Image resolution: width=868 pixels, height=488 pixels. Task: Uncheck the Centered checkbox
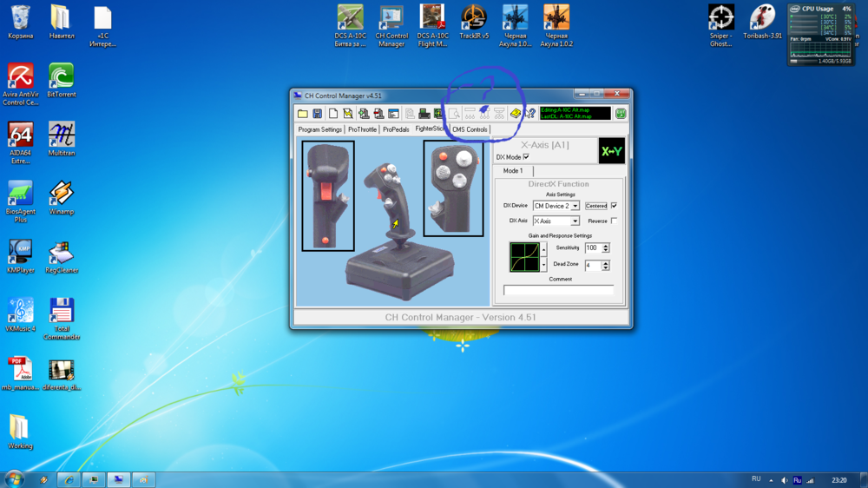[x=614, y=206]
